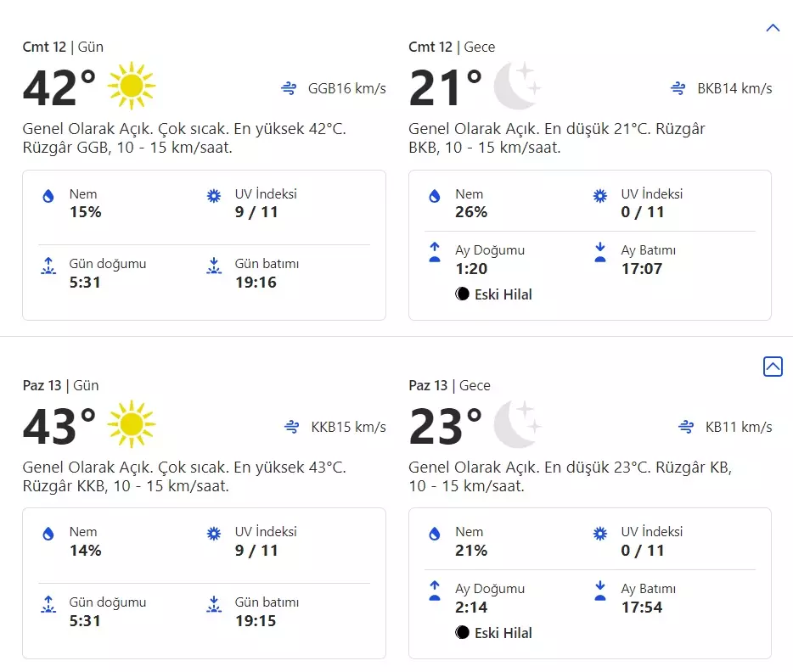Collapse the Paz 13 forecast section
This screenshot has height=672, width=793.
773,367
